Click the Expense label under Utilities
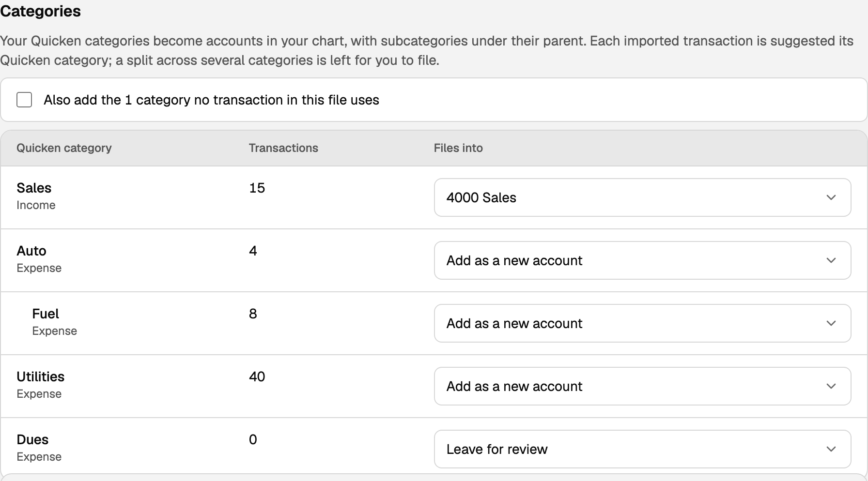 pos(39,394)
